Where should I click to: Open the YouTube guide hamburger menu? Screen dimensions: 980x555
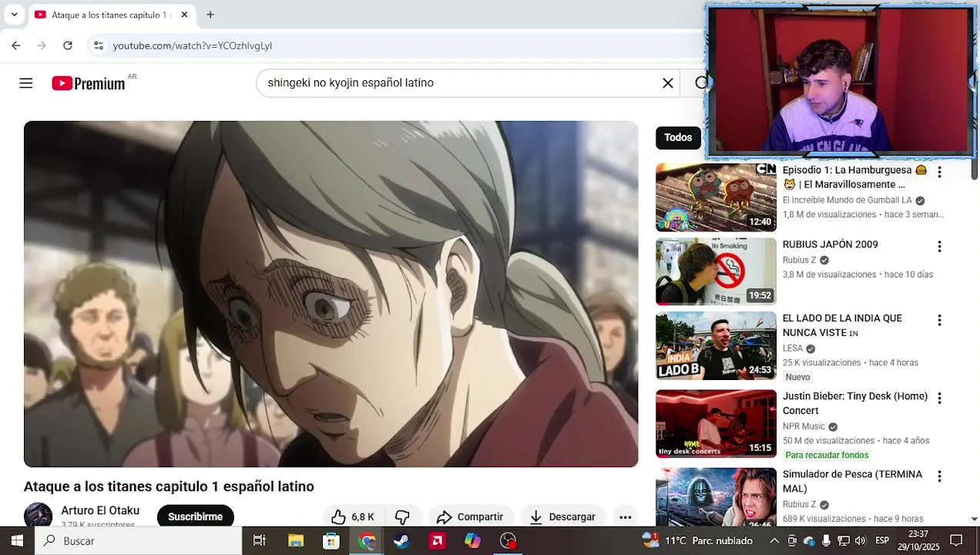[26, 83]
